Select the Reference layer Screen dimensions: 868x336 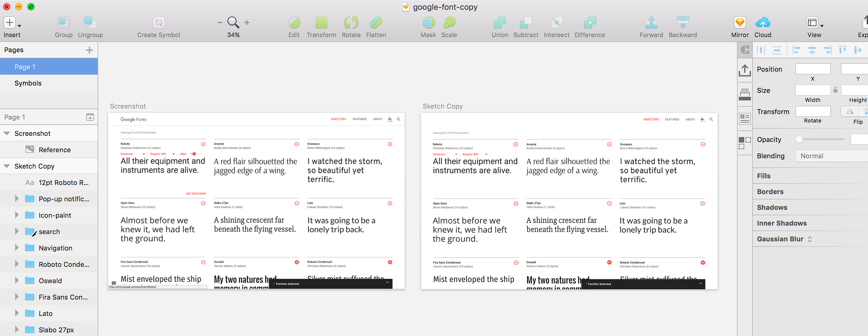pyautogui.click(x=49, y=149)
